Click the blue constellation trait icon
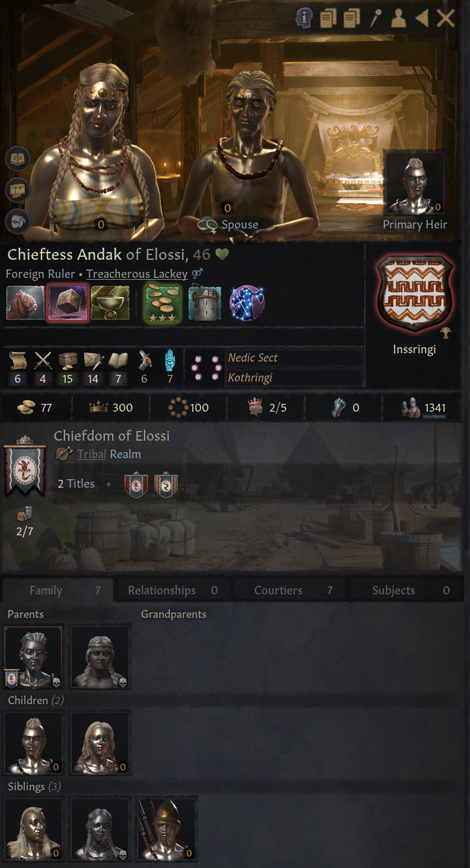Viewport: 470px width, 868px height. [247, 303]
